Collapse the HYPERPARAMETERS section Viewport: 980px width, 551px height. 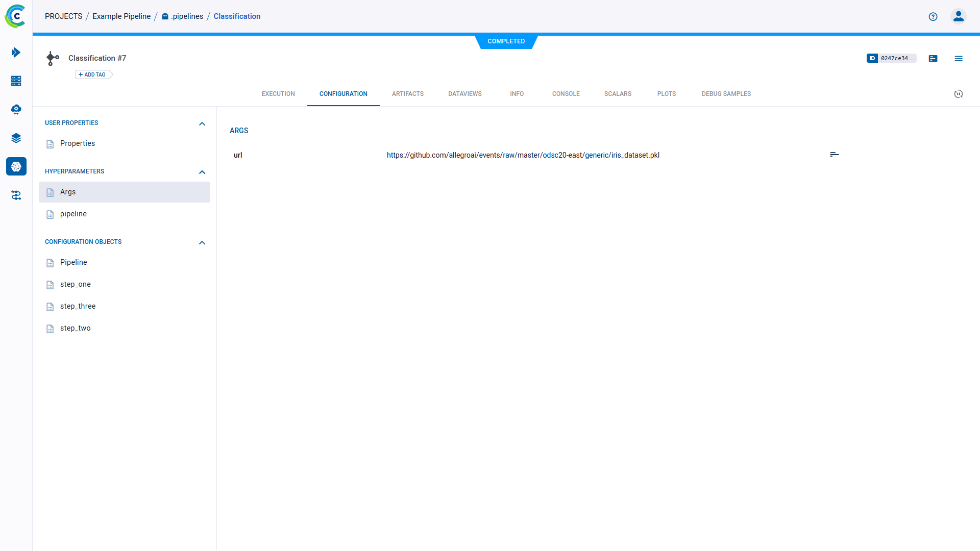click(202, 172)
